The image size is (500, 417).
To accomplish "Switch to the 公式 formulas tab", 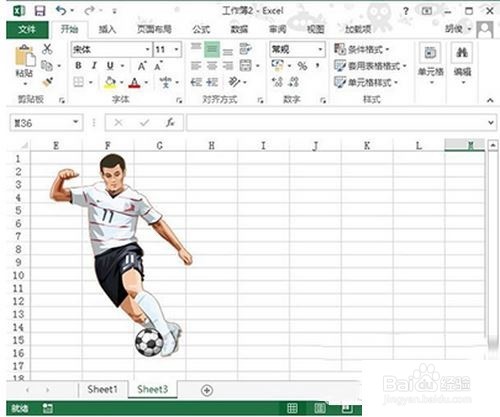I will (x=201, y=30).
